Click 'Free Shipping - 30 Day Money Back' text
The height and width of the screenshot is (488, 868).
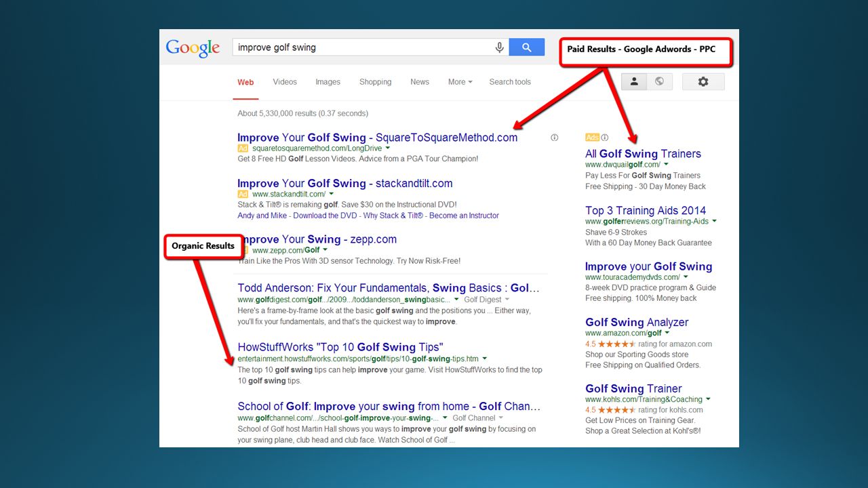point(646,186)
